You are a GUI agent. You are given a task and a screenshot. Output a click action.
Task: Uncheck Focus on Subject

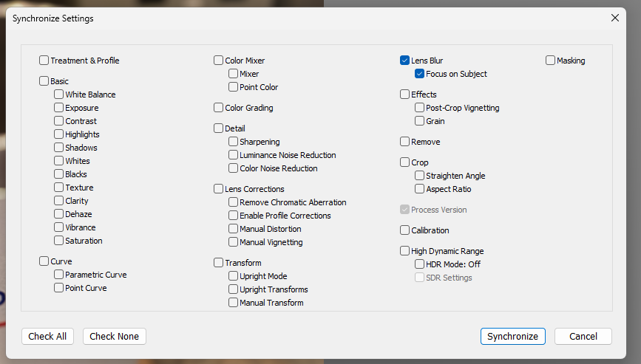[x=419, y=74]
